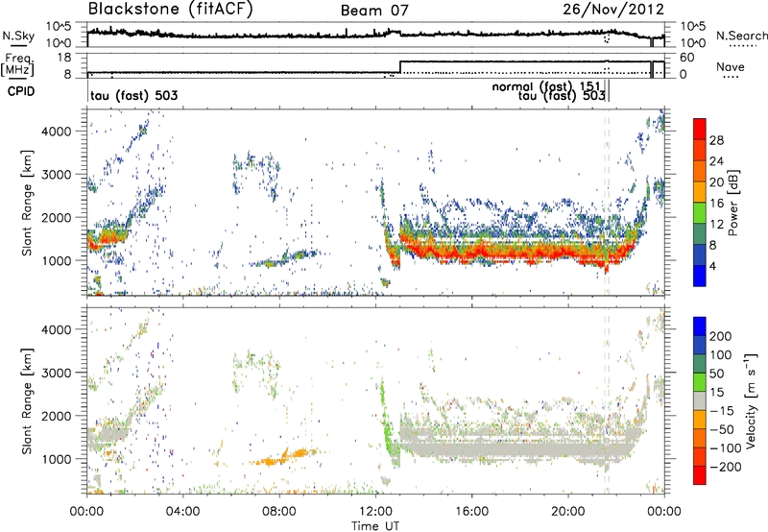Click the Slant Range label of the velocity panel

click(x=27, y=400)
